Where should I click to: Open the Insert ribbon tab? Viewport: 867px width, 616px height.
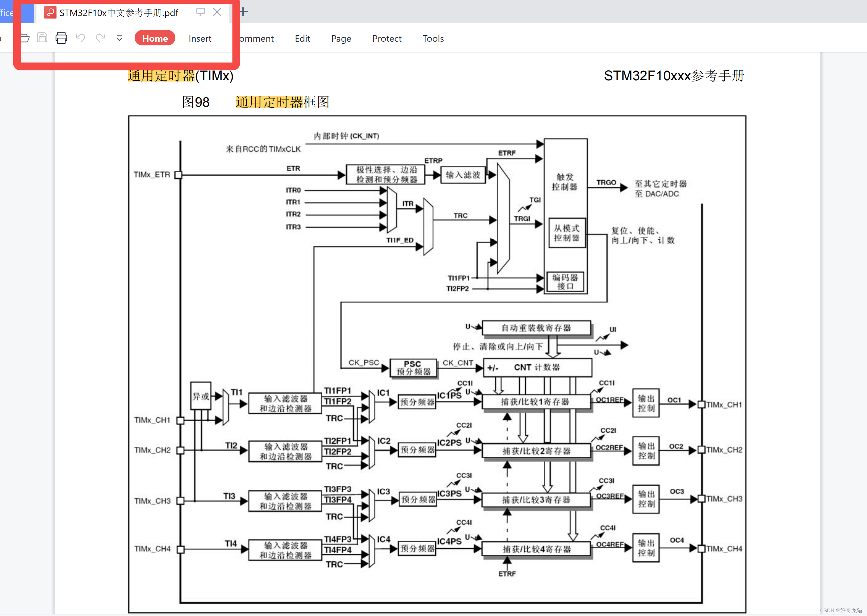tap(200, 38)
